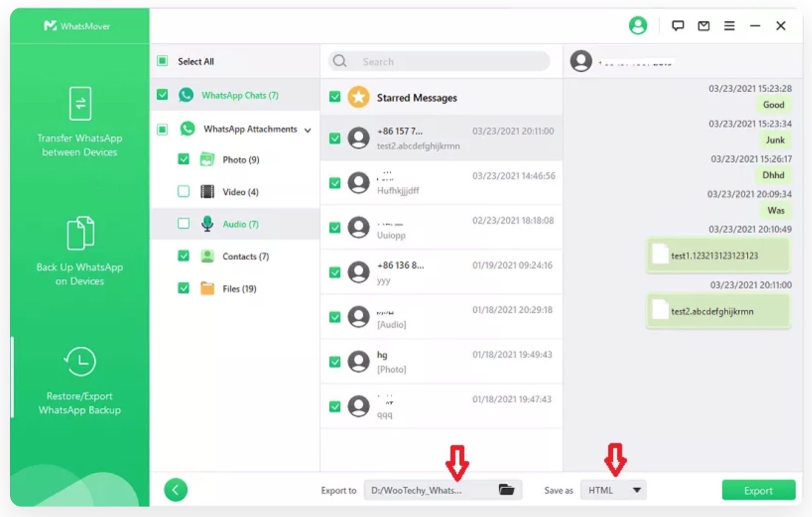Click the Audio microphone icon
This screenshot has width=812, height=517.
click(x=207, y=224)
